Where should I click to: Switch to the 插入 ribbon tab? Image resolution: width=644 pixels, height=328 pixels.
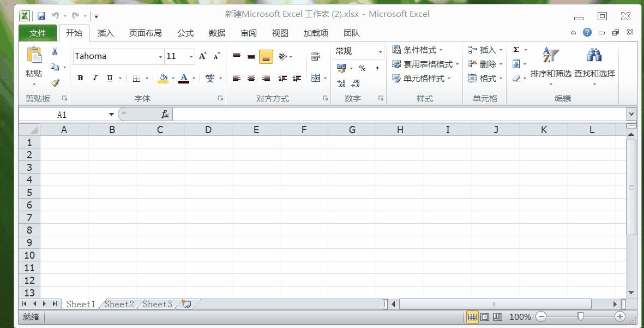105,33
